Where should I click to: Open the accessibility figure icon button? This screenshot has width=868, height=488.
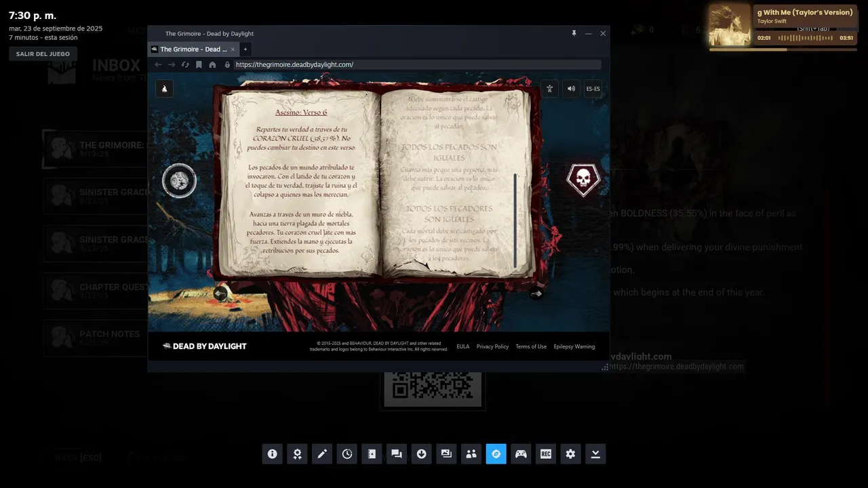550,89
